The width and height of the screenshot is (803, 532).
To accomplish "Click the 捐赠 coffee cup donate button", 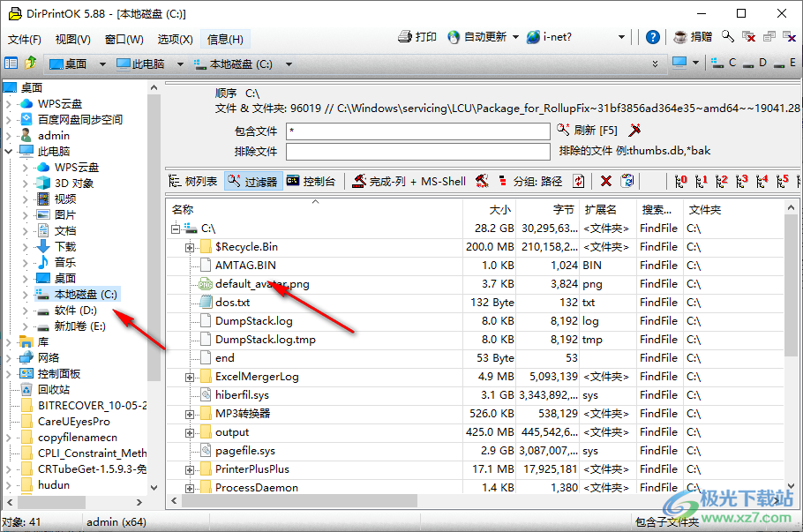I will tap(693, 37).
